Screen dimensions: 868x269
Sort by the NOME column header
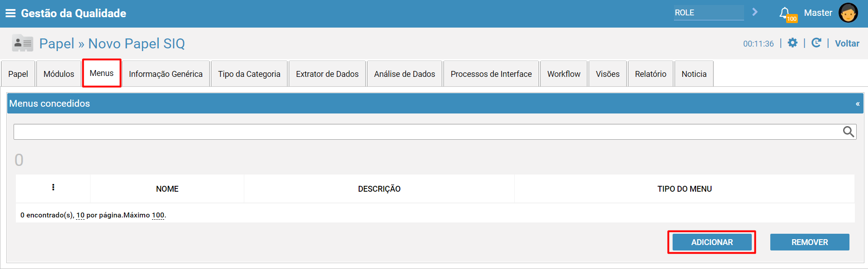click(167, 189)
